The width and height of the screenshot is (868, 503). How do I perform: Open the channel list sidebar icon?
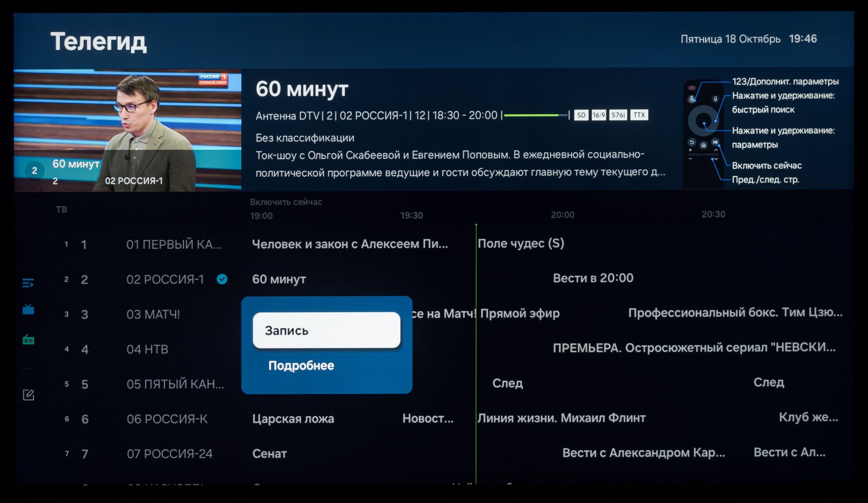pyautogui.click(x=28, y=283)
